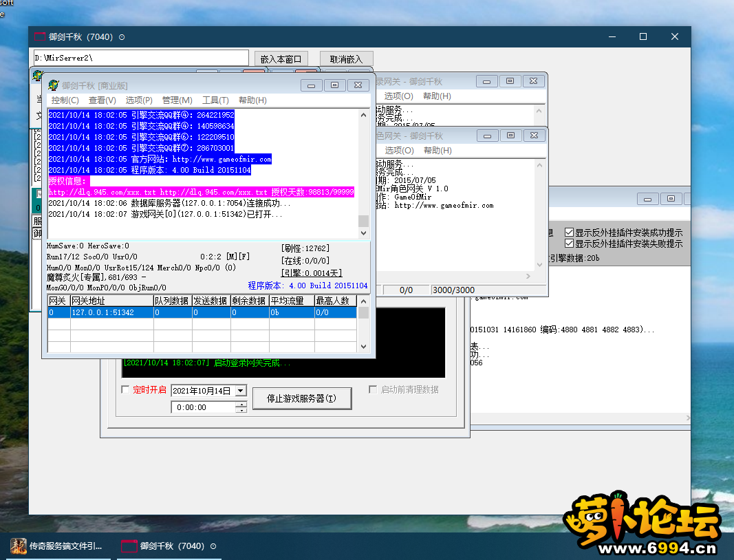Image resolution: width=734 pixels, height=560 pixels.
Task: Click the 0:00:00 time field
Action: pos(204,407)
